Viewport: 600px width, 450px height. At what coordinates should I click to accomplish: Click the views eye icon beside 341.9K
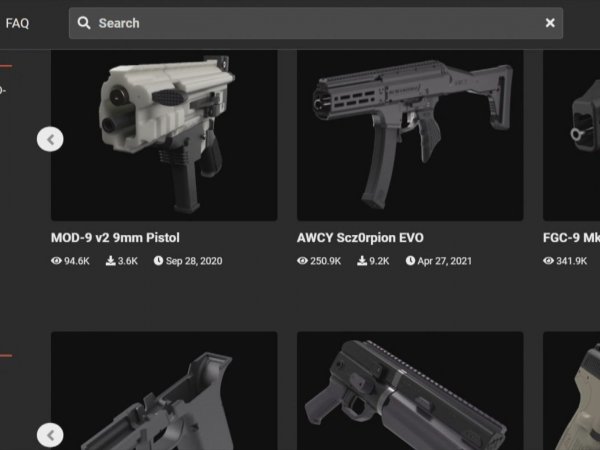tap(548, 261)
